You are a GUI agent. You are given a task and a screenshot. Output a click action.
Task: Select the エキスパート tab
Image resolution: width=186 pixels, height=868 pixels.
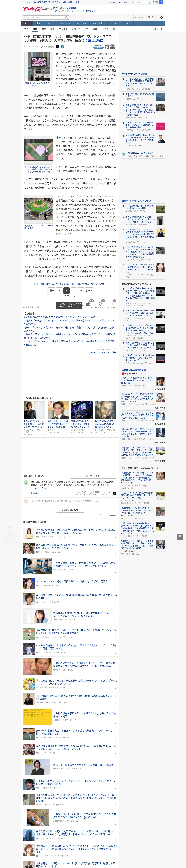tap(64, 24)
